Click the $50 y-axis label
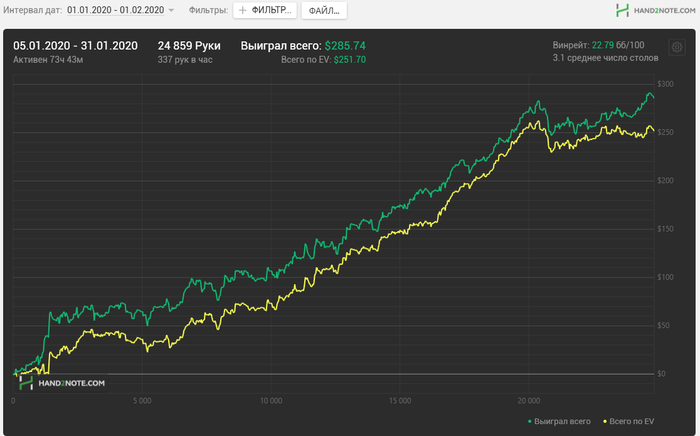This screenshot has width=700, height=436. [x=664, y=325]
